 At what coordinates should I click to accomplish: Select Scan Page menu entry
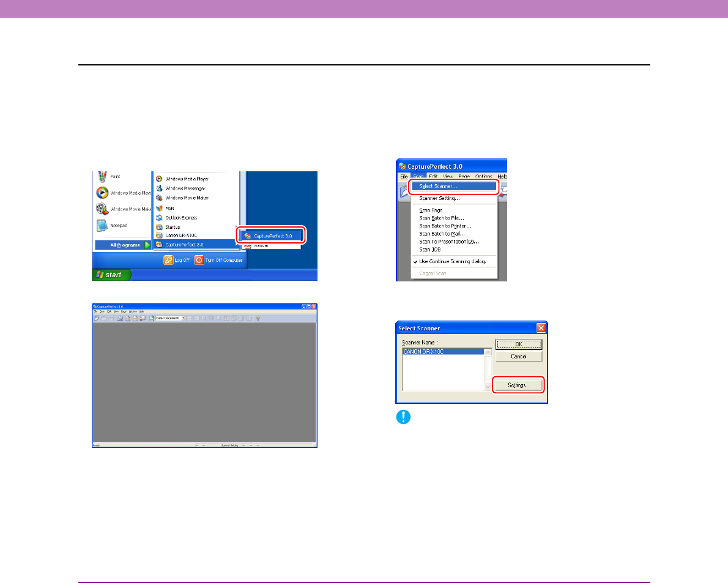(453, 210)
